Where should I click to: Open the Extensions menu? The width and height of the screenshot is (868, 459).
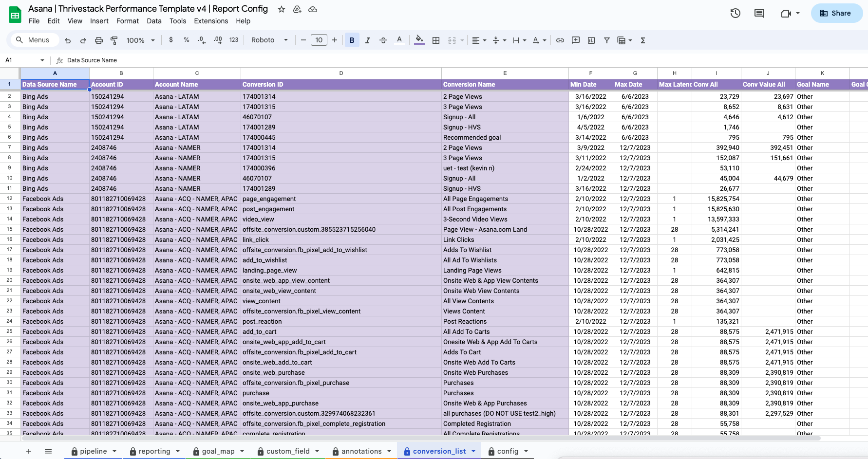click(210, 21)
